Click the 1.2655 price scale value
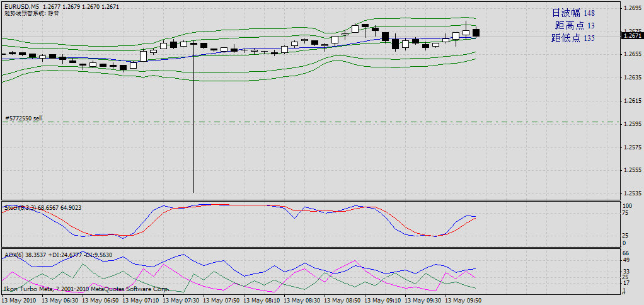The width and height of the screenshot is (644, 305). point(633,54)
